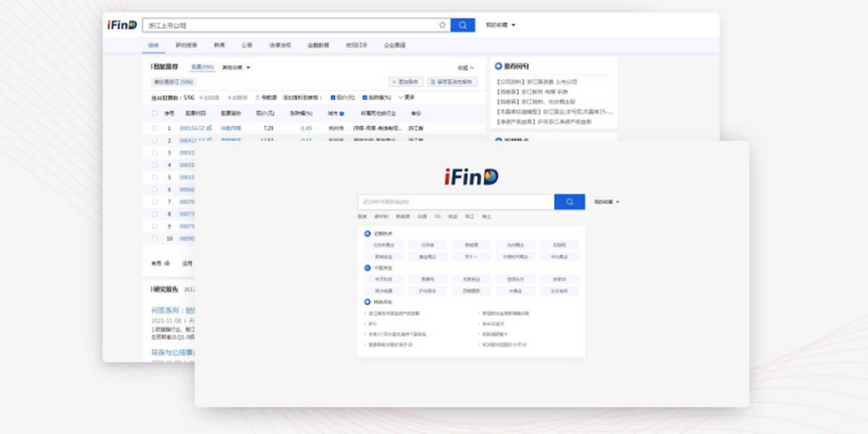Click the chart icon next to stock code 000156.SZ
Image resolution: width=868 pixels, height=434 pixels.
[x=209, y=128]
